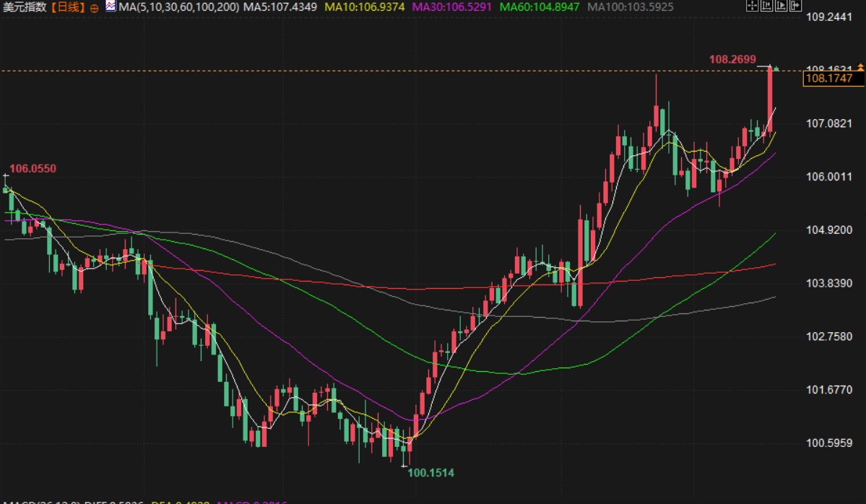Click the 109.2441 label on price axis

click(830, 17)
